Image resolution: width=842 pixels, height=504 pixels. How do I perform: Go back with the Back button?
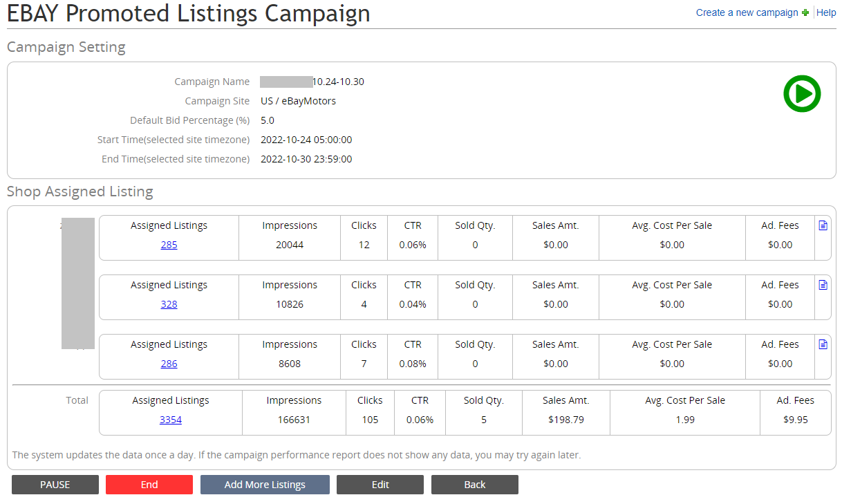(475, 485)
